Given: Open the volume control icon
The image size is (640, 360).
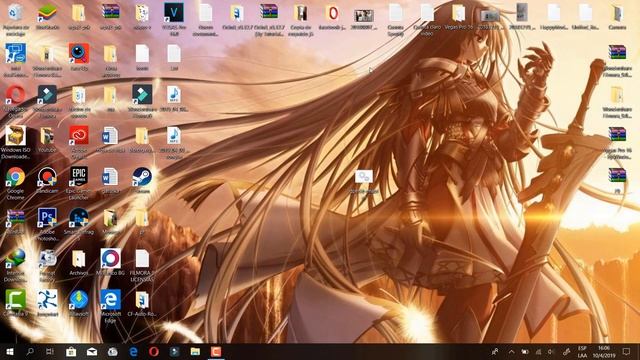Looking at the screenshot, I should point(551,351).
